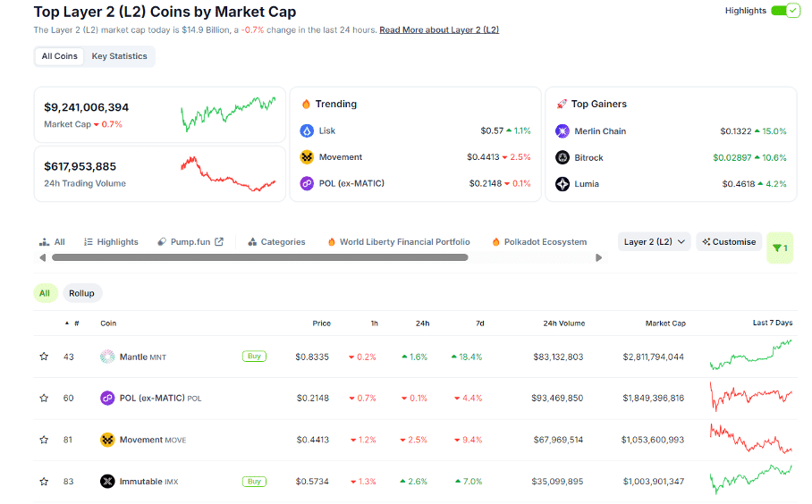Click the Merlin Chain icon in Top Gainers

click(562, 131)
